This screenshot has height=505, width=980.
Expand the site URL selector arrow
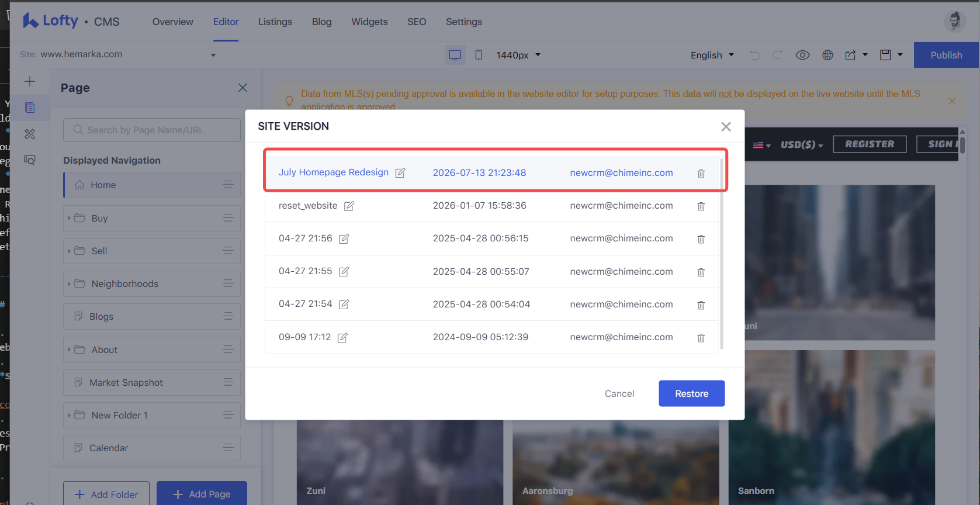tap(213, 55)
